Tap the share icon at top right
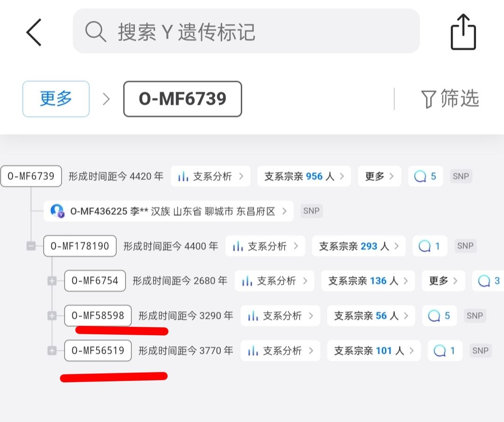Screen dimensions: 504x422 pos(463,32)
